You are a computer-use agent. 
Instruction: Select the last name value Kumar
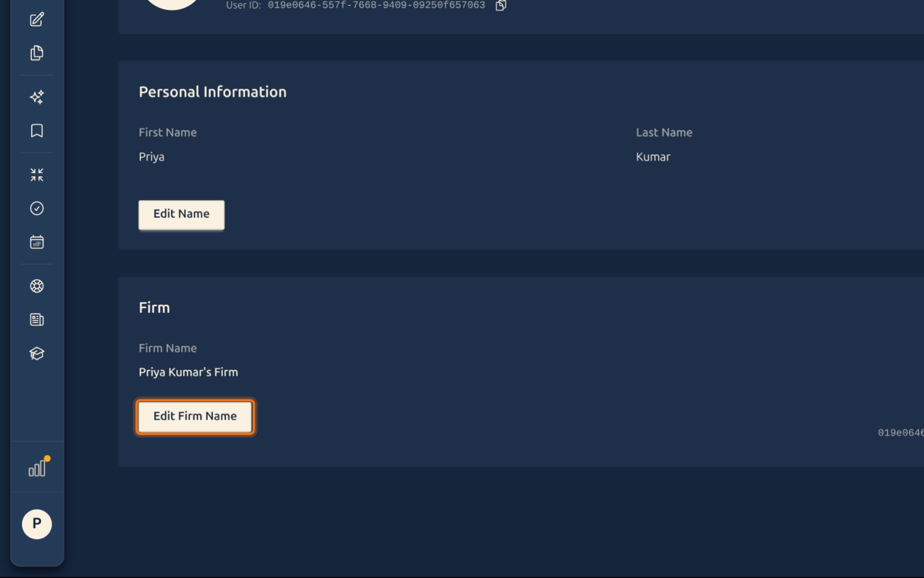coord(653,157)
